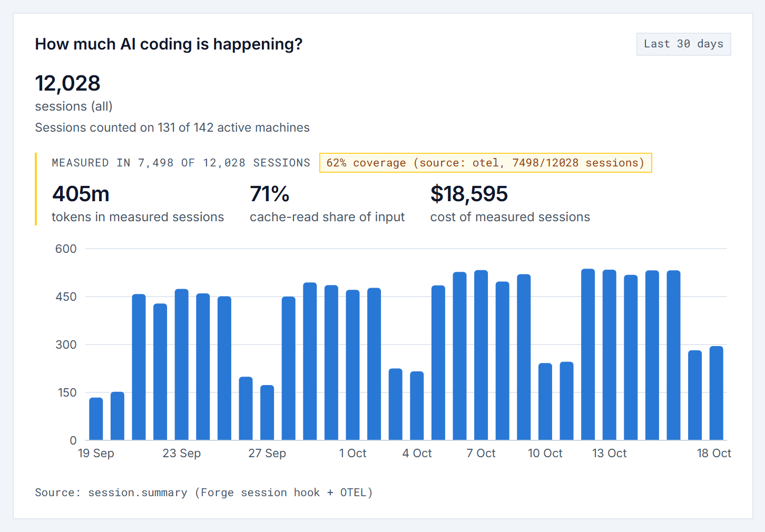
Task: Click the 450 y-axis label
Action: click(66, 297)
